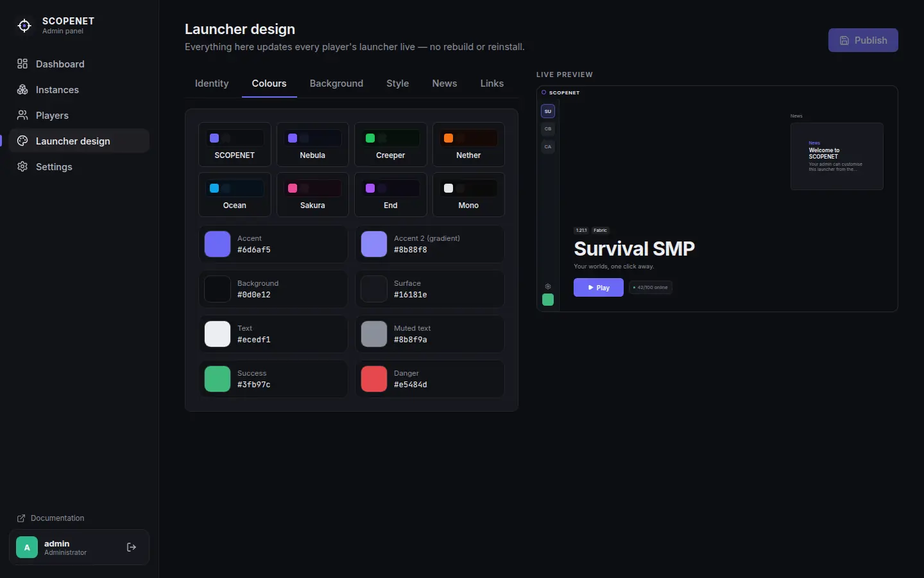Screen dimensions: 924x578
Task: Open the Identity tab
Action: 212,83
